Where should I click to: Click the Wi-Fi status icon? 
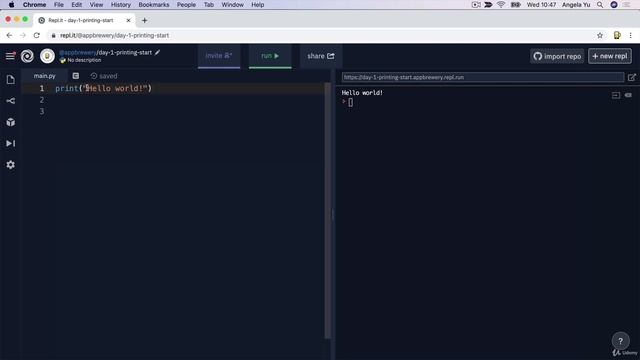[501, 5]
